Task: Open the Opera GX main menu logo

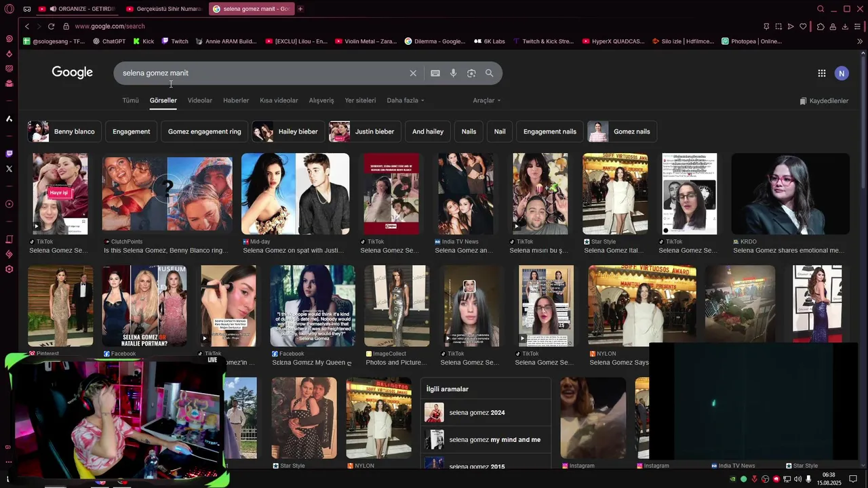Action: click(x=9, y=9)
